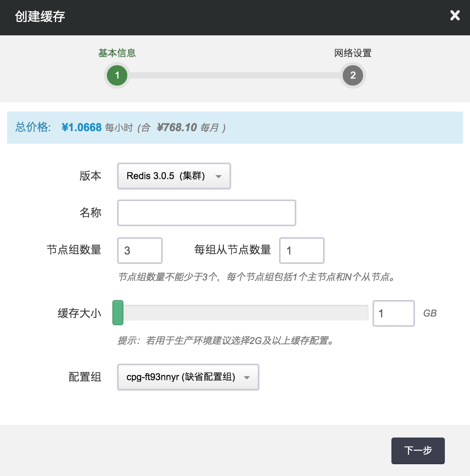Click the 创建缓存 dialog title

click(x=40, y=16)
